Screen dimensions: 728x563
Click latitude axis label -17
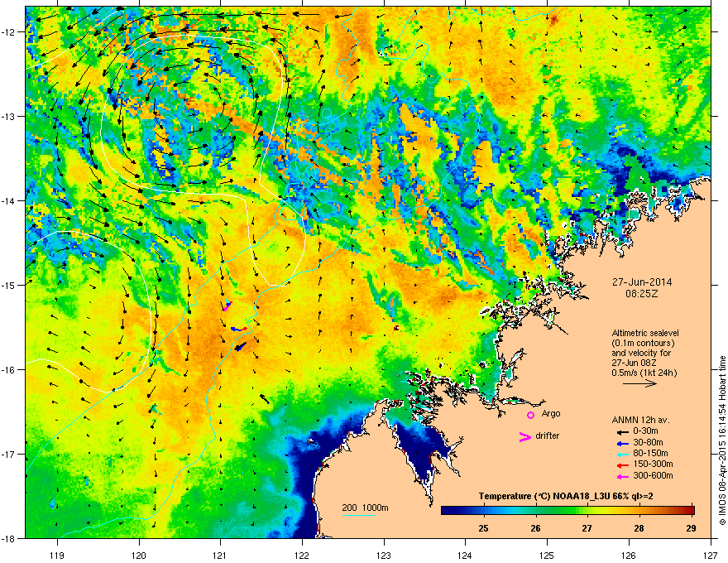(x=9, y=454)
